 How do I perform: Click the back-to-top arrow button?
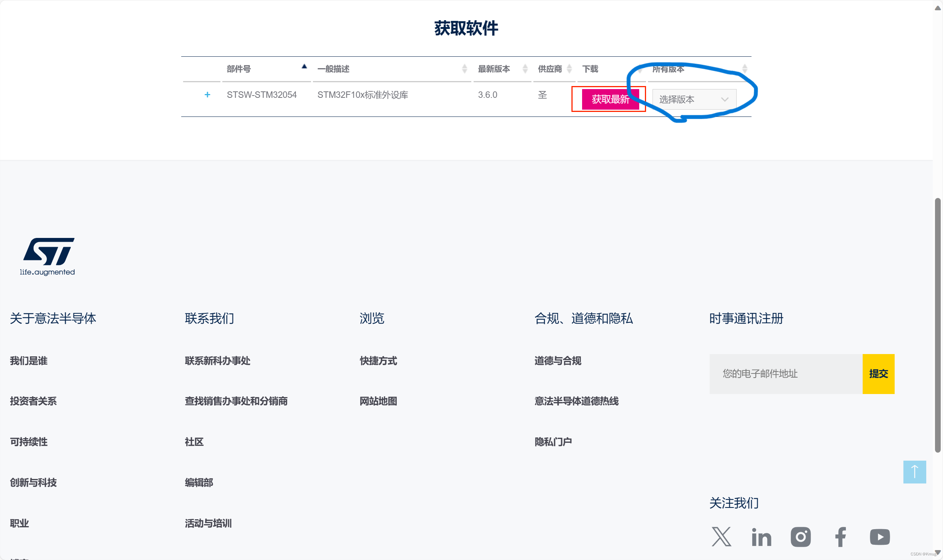click(914, 472)
